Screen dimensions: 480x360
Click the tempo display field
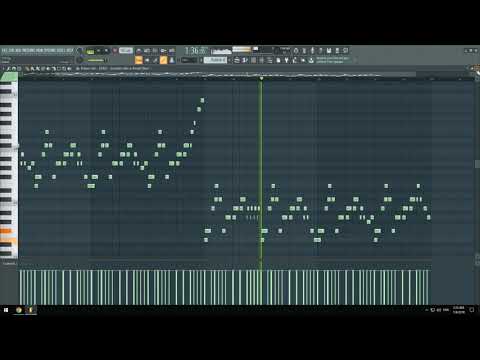(126, 51)
